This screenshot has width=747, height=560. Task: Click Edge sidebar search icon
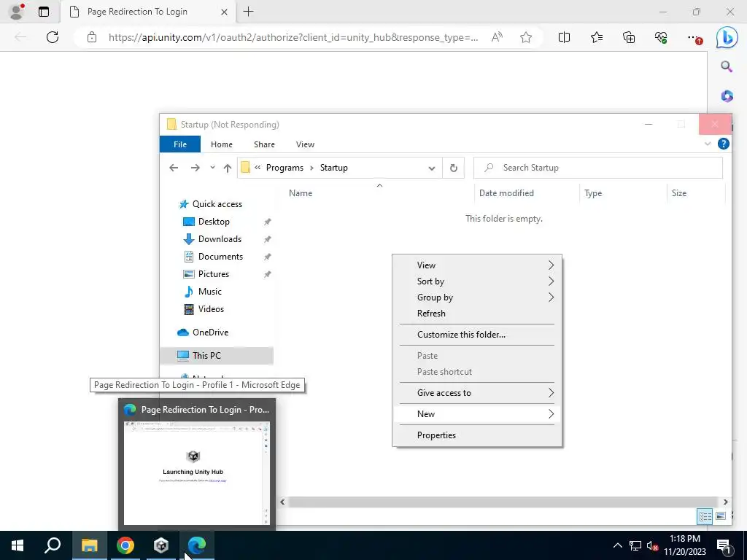(727, 66)
